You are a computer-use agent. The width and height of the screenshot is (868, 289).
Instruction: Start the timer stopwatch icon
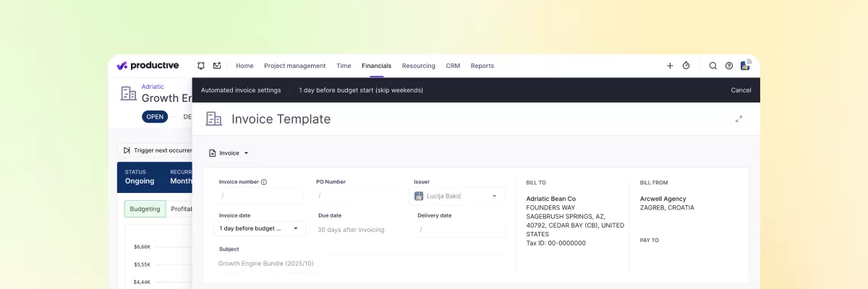[x=686, y=66]
